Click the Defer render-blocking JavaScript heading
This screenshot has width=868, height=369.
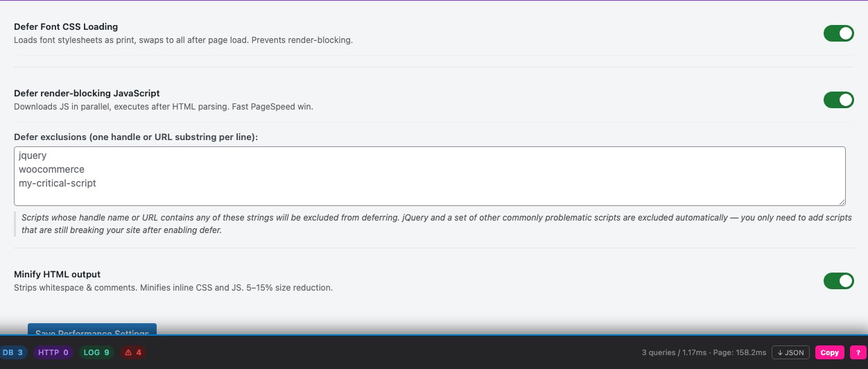click(x=87, y=93)
